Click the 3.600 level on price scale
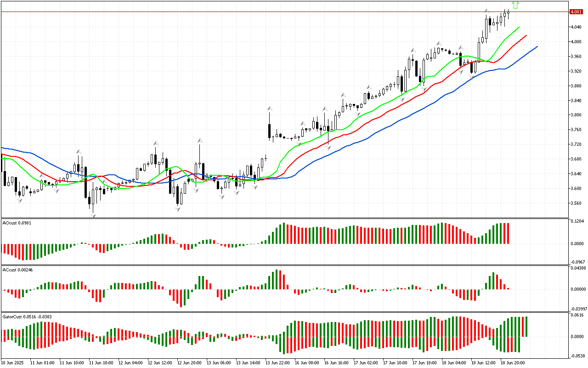 click(x=576, y=189)
